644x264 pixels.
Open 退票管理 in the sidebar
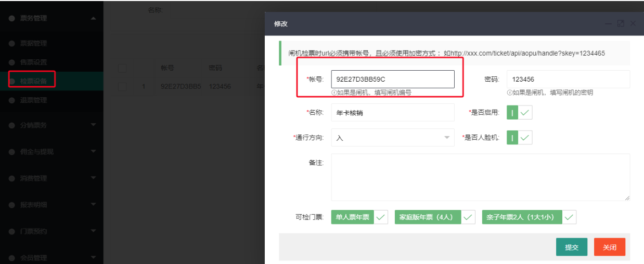click(33, 100)
